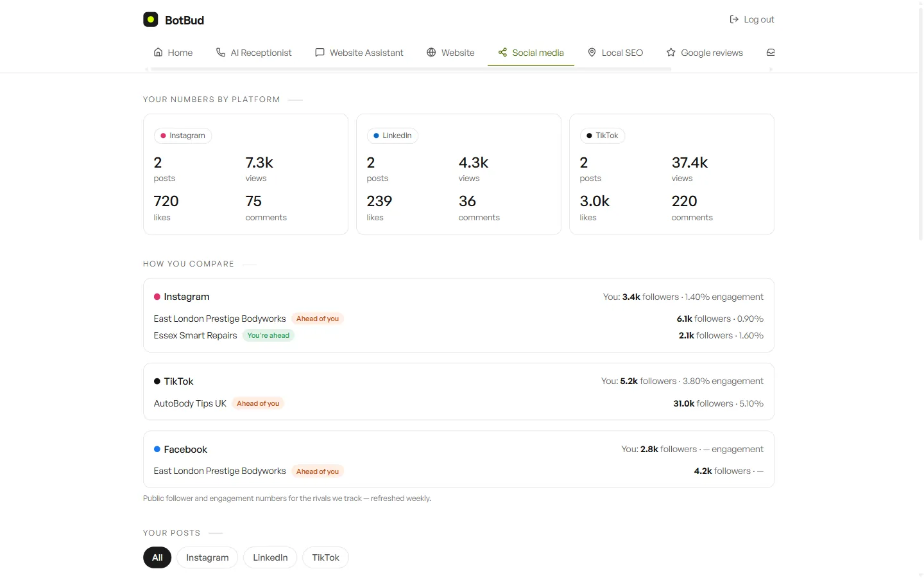Image resolution: width=924 pixels, height=578 pixels.
Task: Click AutoBody Tips UK competitor name
Action: pyautogui.click(x=190, y=403)
